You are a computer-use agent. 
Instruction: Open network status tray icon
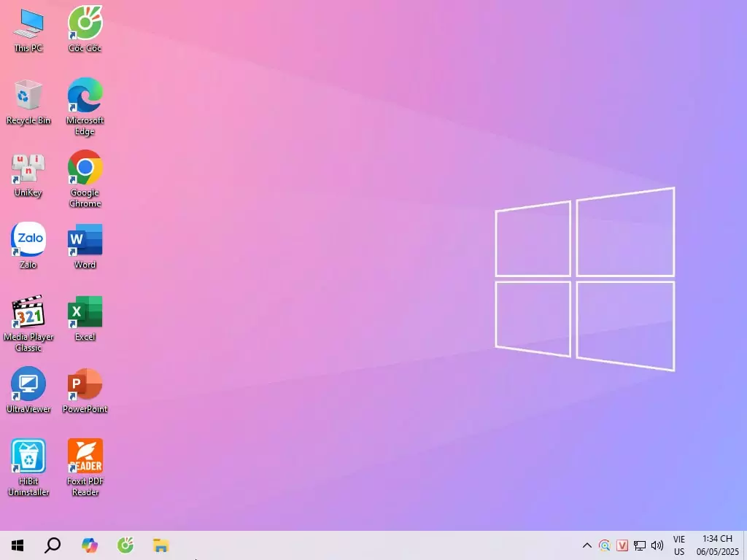639,545
